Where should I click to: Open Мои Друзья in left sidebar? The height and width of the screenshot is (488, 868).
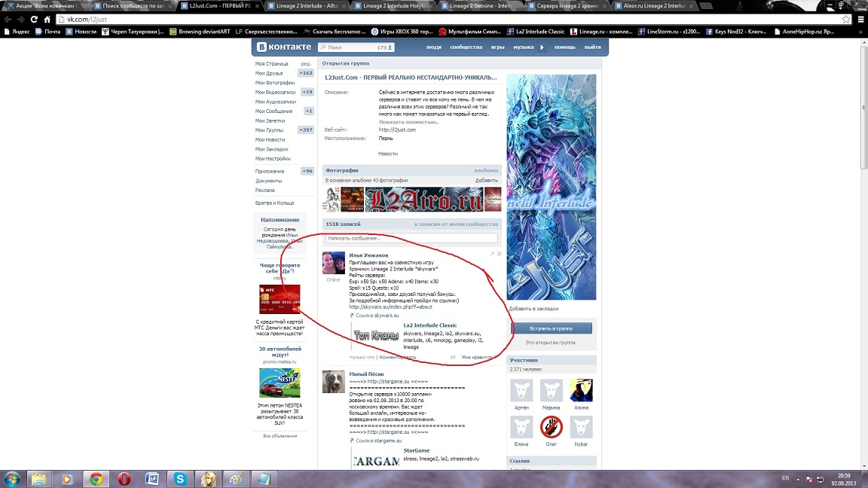click(x=269, y=73)
